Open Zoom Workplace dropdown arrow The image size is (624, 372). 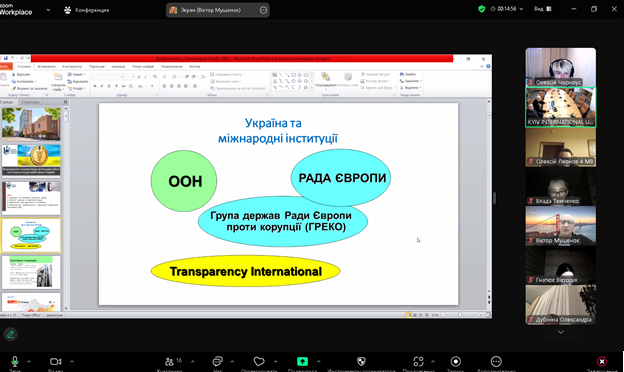(x=48, y=10)
